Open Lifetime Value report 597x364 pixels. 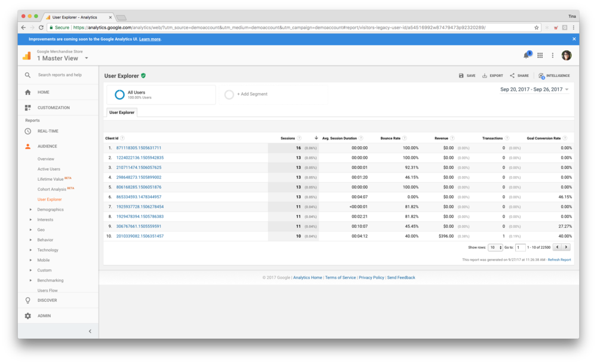[50, 179]
